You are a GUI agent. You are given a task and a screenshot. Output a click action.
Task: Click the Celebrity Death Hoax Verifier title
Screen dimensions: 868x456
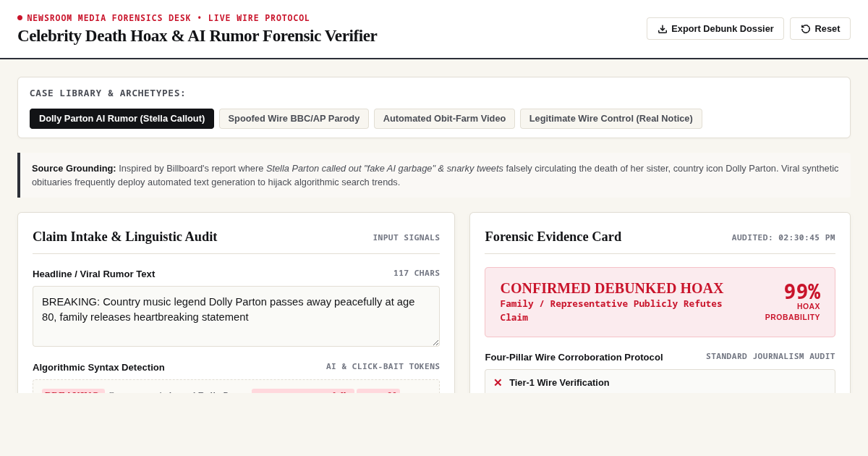click(x=197, y=35)
